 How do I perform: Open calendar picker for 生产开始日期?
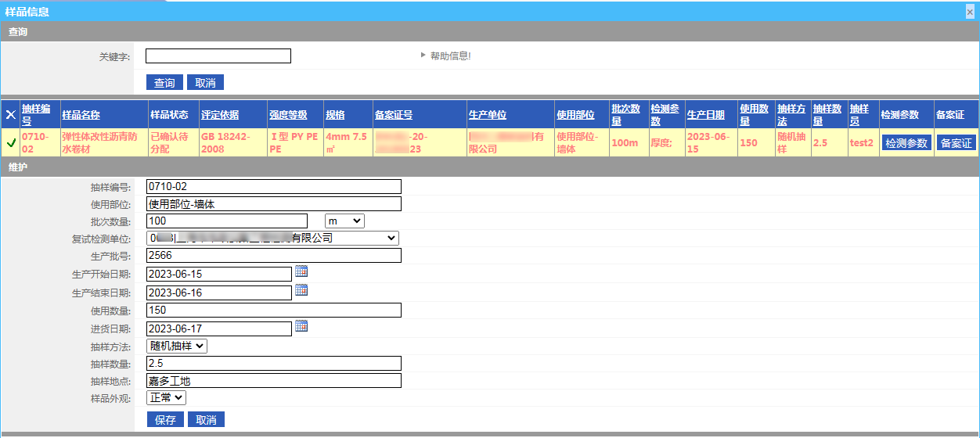point(301,272)
